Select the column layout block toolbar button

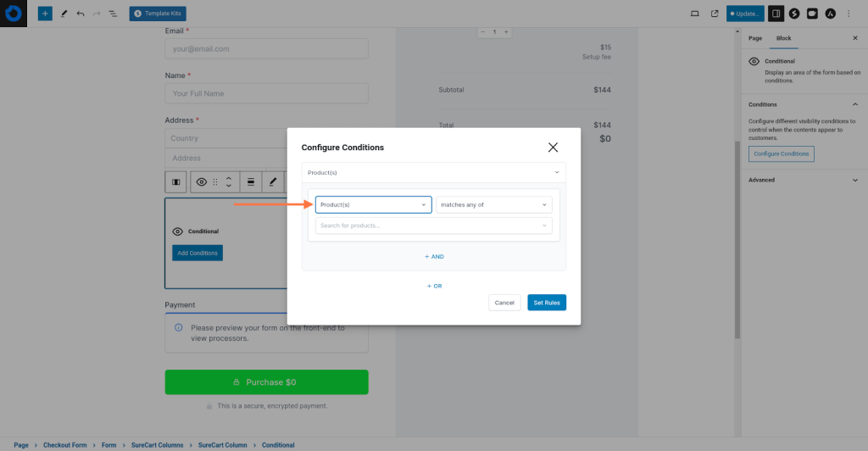point(175,181)
